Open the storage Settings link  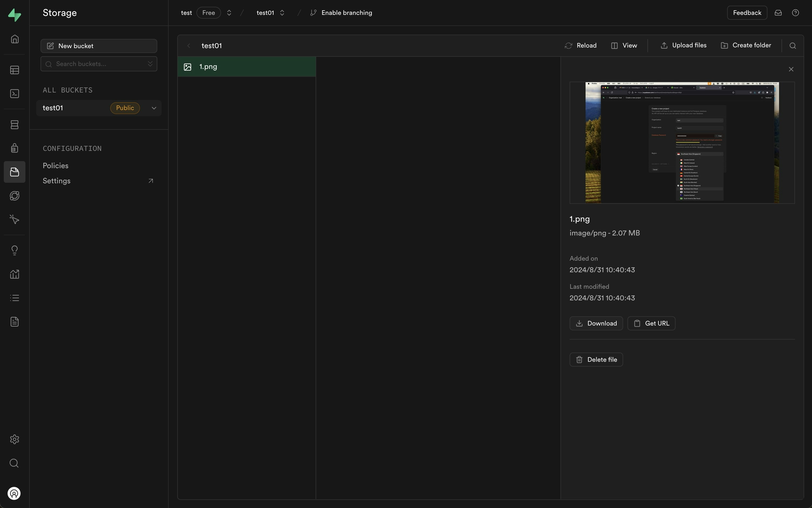pyautogui.click(x=56, y=181)
